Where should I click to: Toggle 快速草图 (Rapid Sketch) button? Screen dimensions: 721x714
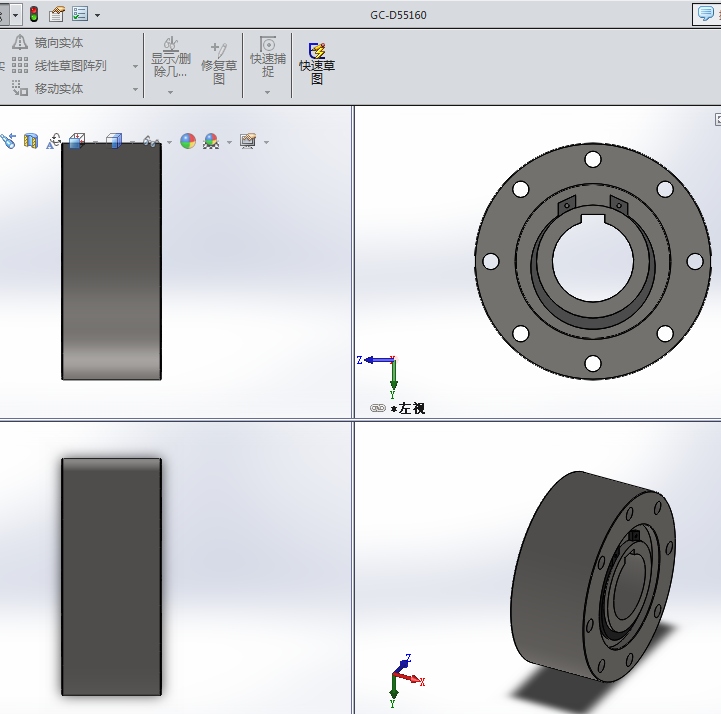(x=317, y=63)
